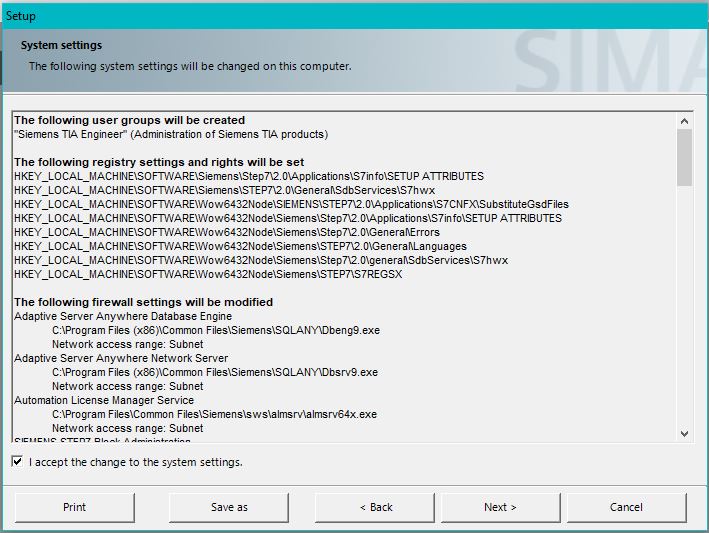This screenshot has width=709, height=533.
Task: Select the Automation License Manager Service entry
Action: pyautogui.click(x=104, y=400)
